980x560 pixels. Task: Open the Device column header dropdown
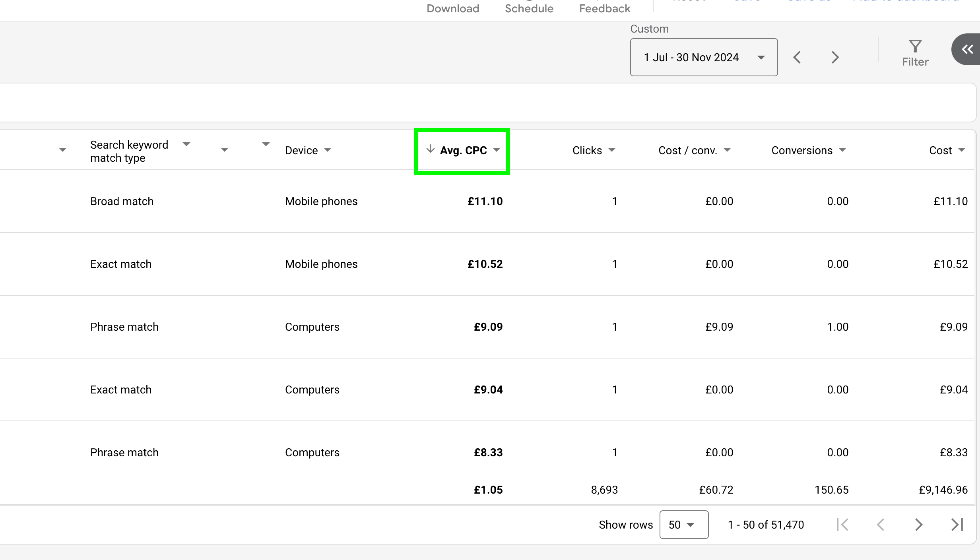(x=327, y=150)
